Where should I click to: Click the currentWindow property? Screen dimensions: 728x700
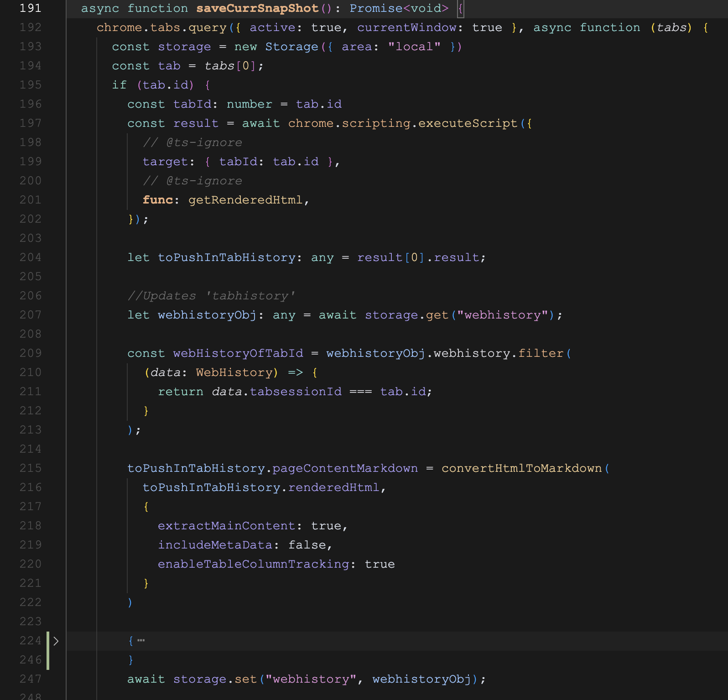point(407,27)
